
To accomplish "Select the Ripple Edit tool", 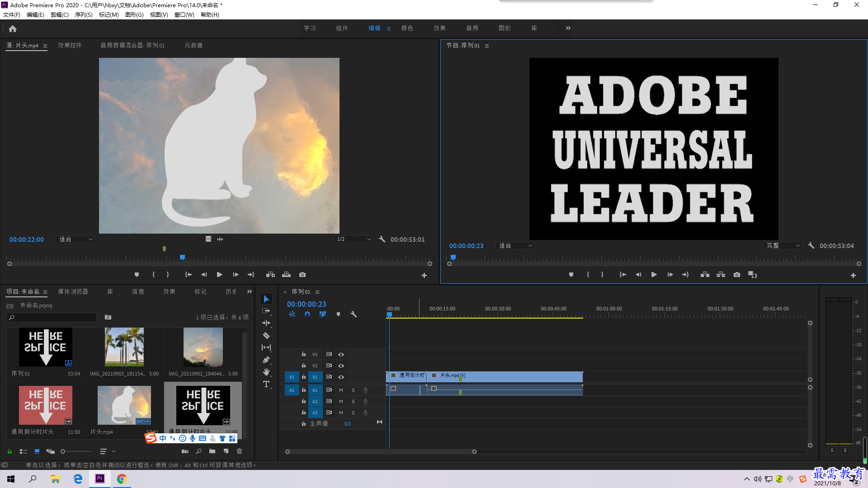I will coord(266,323).
